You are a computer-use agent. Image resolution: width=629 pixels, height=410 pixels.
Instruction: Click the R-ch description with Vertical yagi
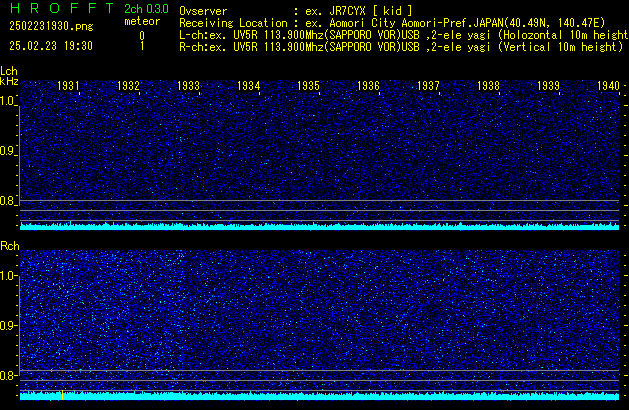pos(401,47)
